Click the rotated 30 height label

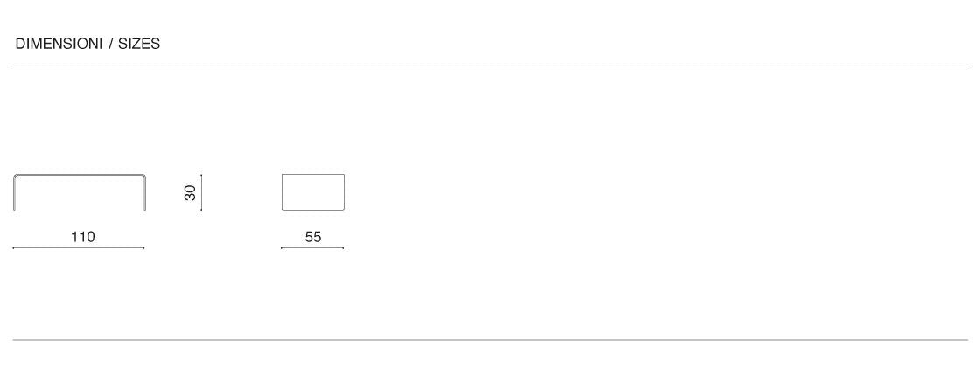pos(190,192)
